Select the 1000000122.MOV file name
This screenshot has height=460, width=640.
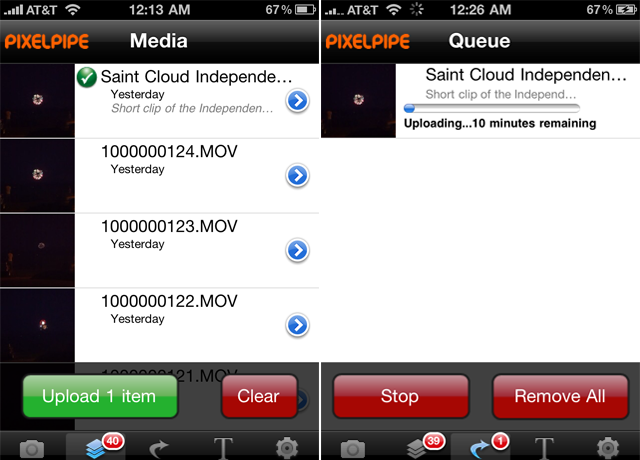tap(169, 301)
